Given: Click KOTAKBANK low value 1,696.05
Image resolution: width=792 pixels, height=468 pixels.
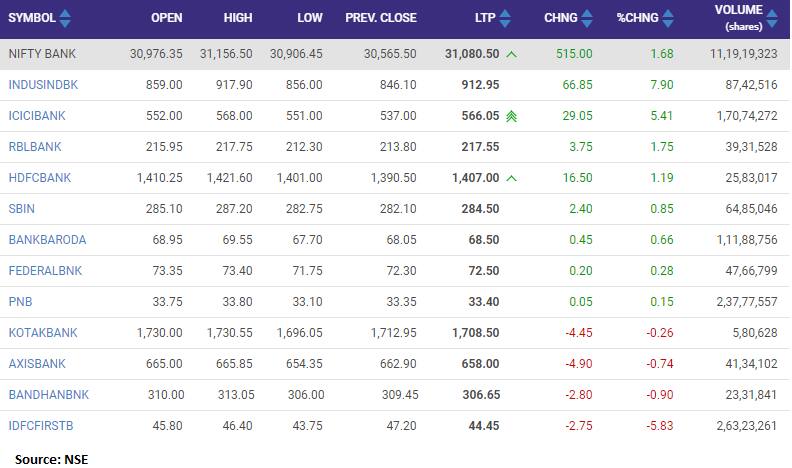Looking at the screenshot, I should (x=300, y=333).
